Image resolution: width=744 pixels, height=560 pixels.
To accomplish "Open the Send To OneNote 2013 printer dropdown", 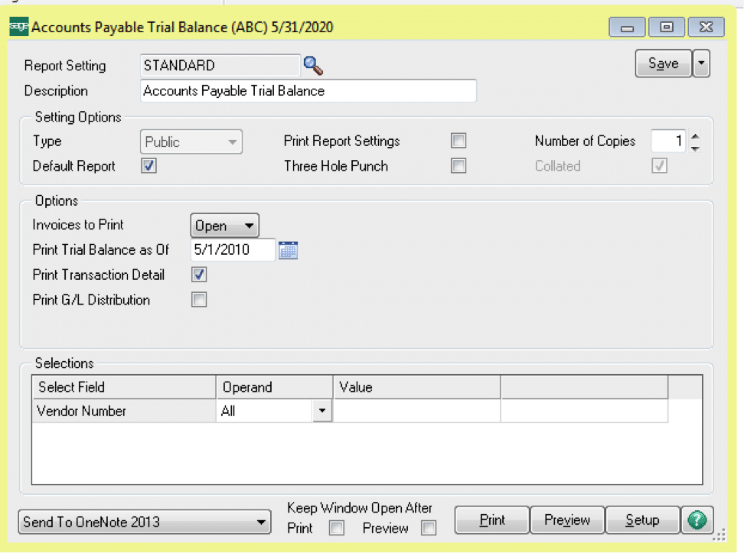I will (145, 523).
